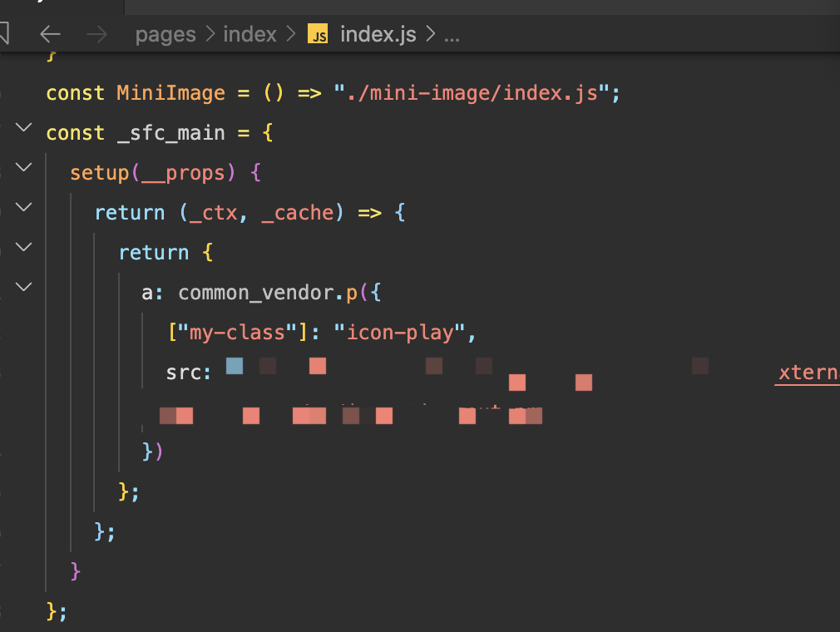The image size is (840, 632).
Task: Click index.js in the breadcrumb bar
Action: point(378,34)
